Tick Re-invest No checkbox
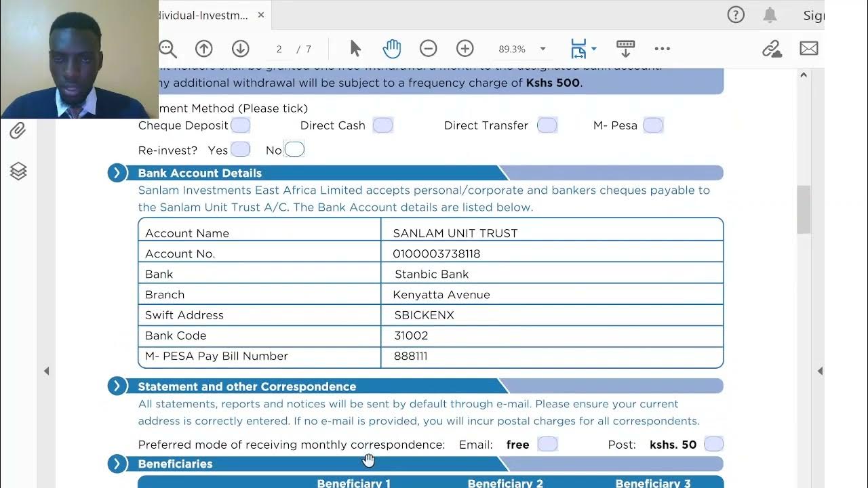 pos(294,150)
